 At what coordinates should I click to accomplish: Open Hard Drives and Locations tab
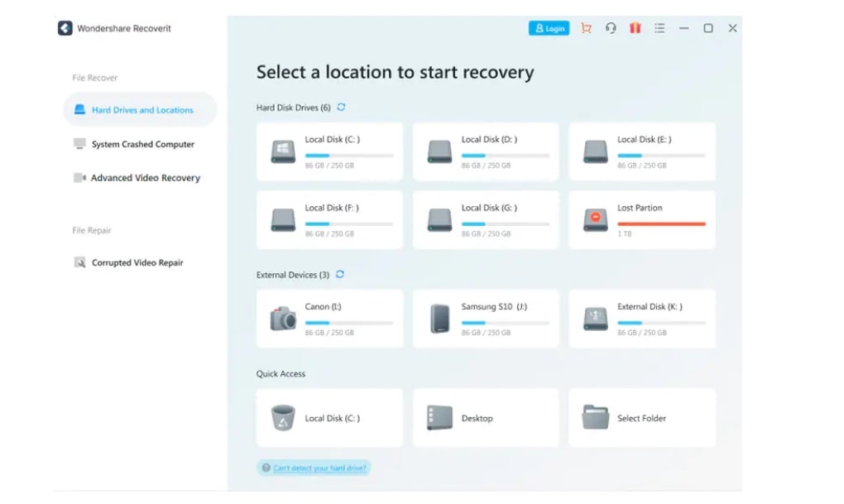pos(141,110)
